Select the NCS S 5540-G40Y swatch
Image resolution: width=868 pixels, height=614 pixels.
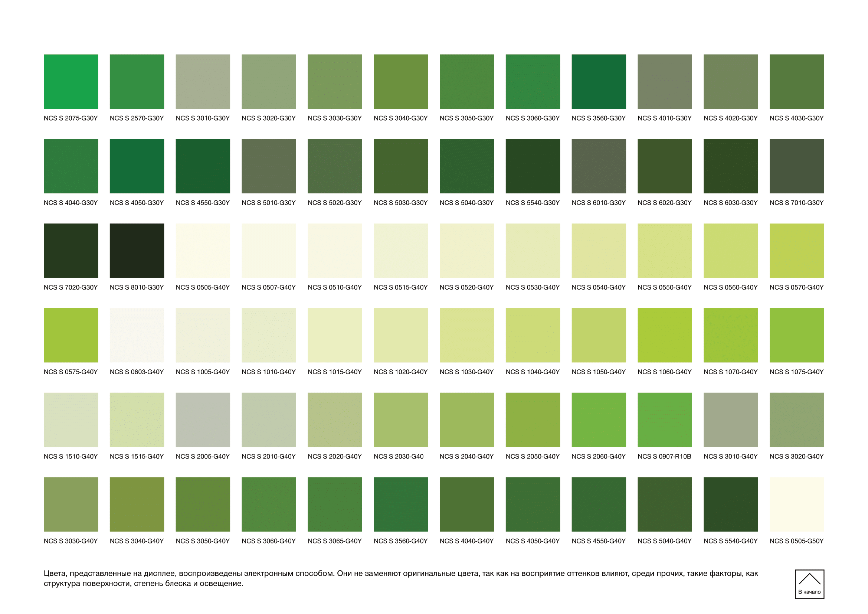tap(731, 504)
